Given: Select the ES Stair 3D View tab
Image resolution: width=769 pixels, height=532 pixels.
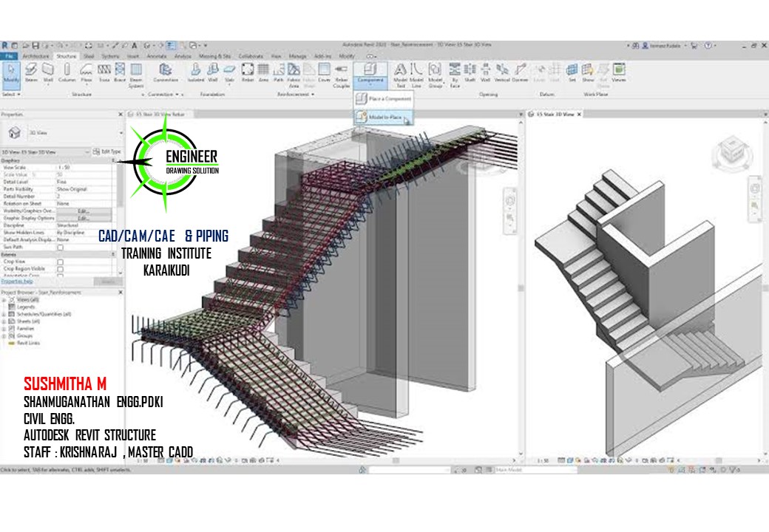Looking at the screenshot, I should (x=555, y=114).
